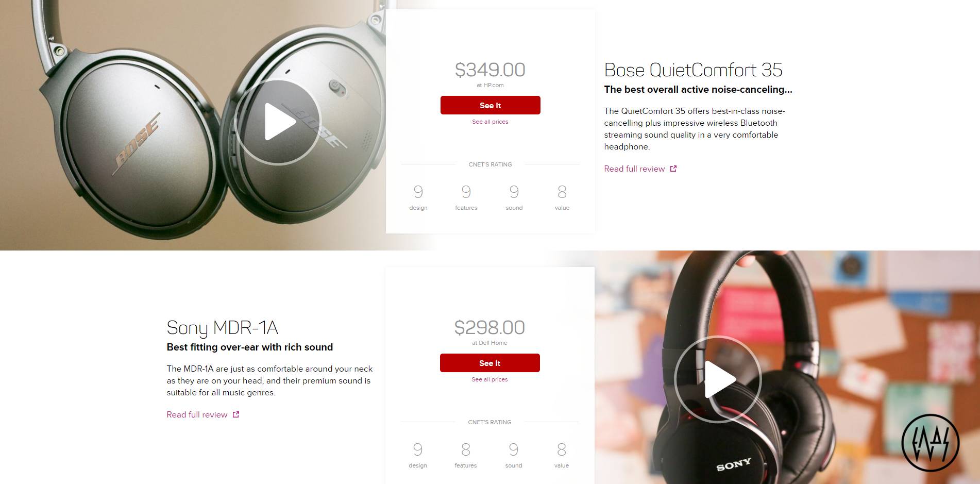Open the Bose QuietComfort 35 title
Image resolution: width=980 pixels, height=484 pixels.
[693, 70]
